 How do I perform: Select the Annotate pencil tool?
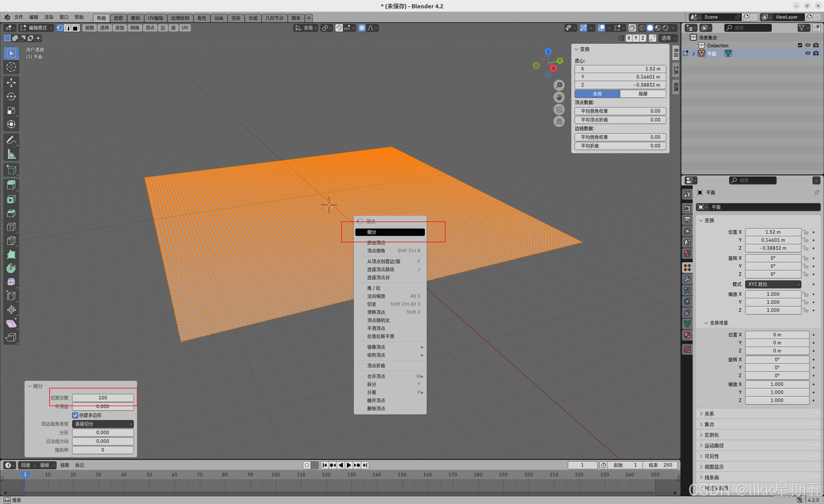pos(11,140)
